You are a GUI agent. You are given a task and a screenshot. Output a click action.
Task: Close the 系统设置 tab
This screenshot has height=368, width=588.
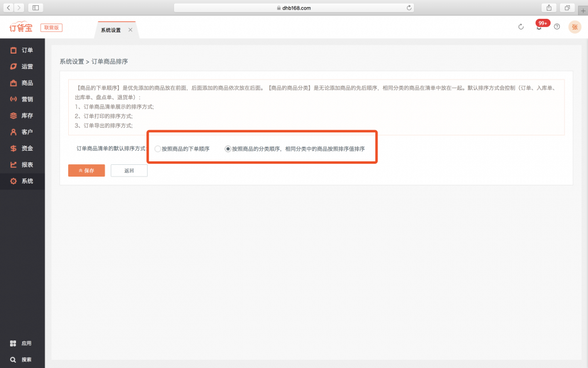pos(131,30)
